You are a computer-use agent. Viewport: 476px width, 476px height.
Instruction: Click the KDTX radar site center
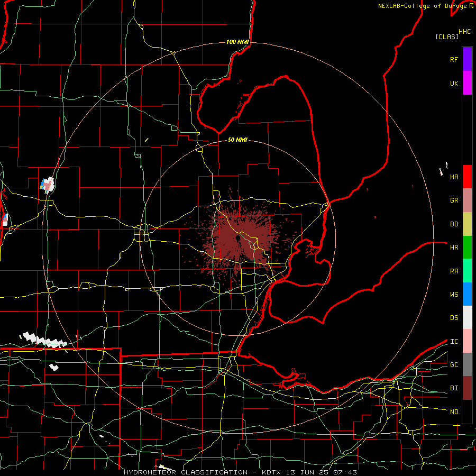pos(237,237)
